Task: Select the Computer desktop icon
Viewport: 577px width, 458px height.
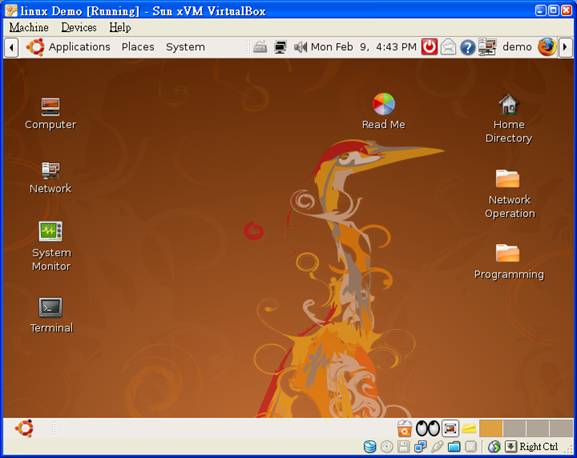Action: [50, 113]
